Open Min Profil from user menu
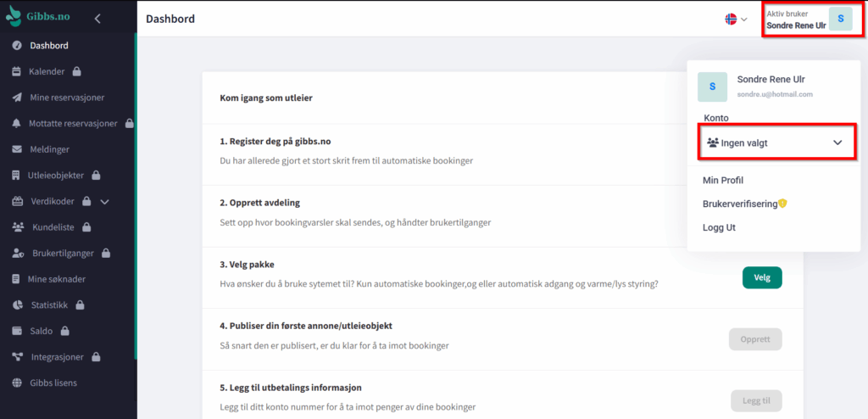868x419 pixels. [x=723, y=180]
